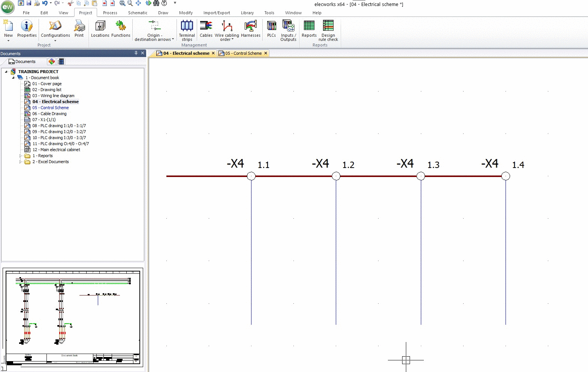Image resolution: width=588 pixels, height=372 pixels.
Task: Close the Documents side panel
Action: (142, 53)
